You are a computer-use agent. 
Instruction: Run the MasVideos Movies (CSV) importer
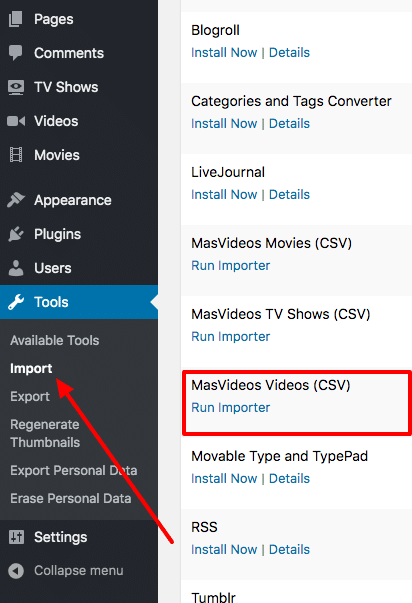(x=230, y=266)
